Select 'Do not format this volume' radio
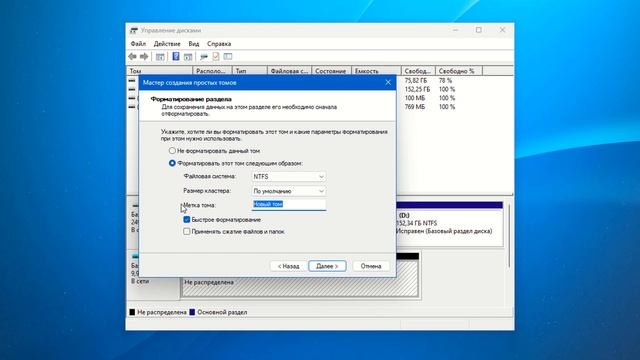This screenshot has height=360, width=640. (x=172, y=151)
